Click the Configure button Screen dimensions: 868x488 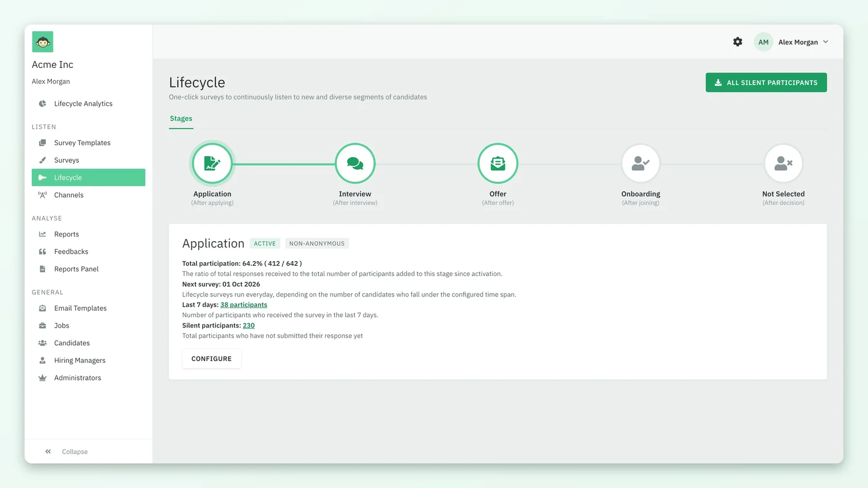(x=211, y=359)
